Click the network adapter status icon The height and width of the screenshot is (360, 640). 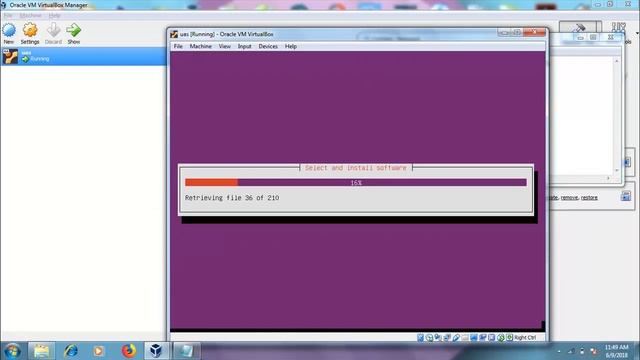(447, 338)
